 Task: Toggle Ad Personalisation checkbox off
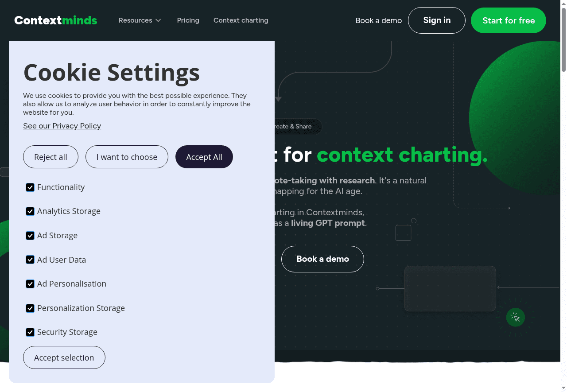tap(30, 284)
